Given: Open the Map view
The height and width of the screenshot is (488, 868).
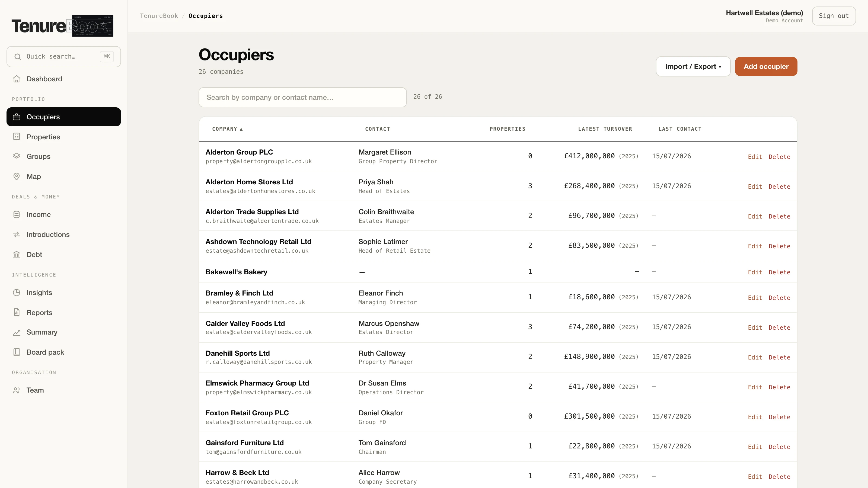Looking at the screenshot, I should click(64, 176).
